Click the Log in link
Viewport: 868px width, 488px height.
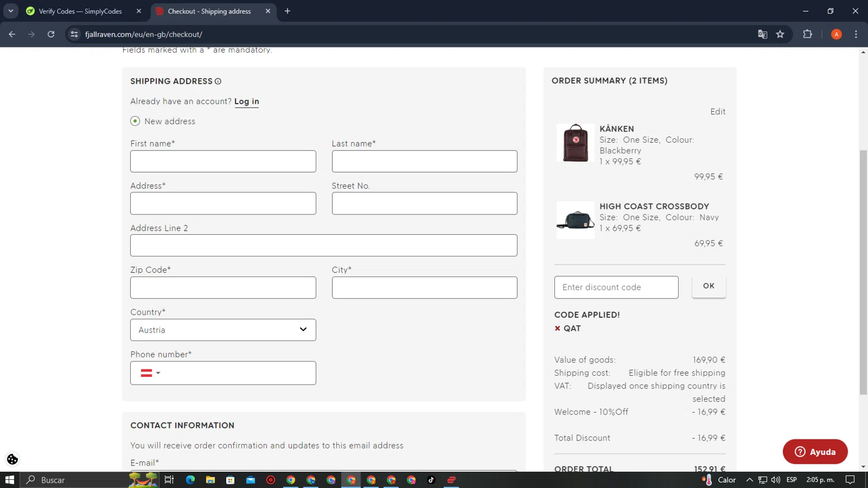(247, 102)
